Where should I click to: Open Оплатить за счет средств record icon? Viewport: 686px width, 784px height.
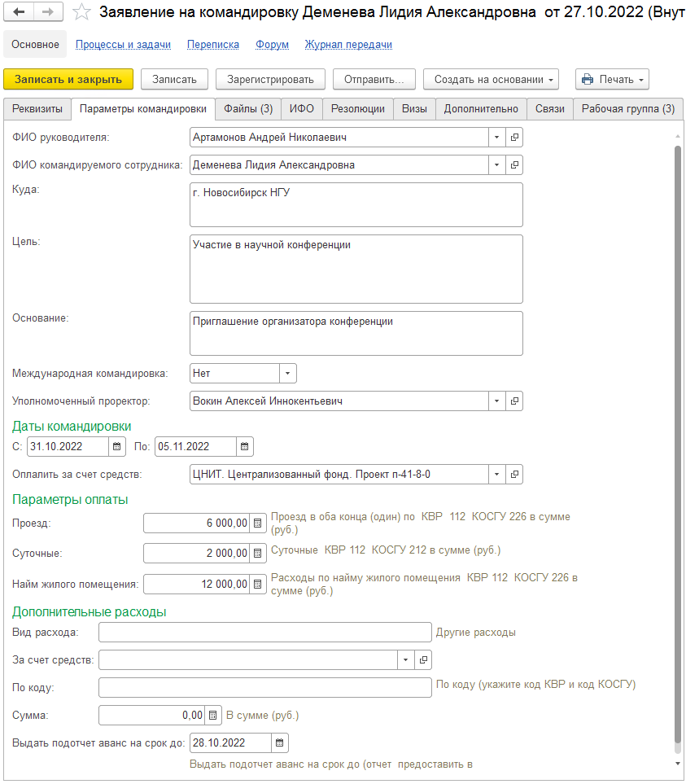[x=514, y=475]
